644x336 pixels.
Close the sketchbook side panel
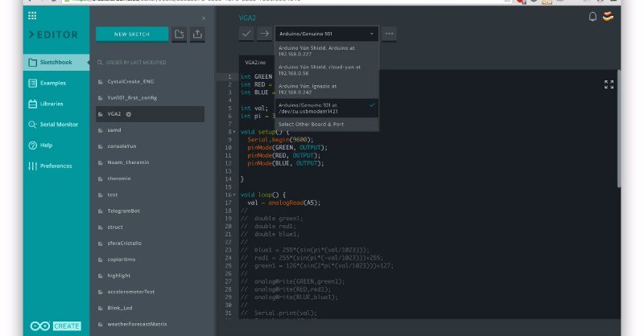(204, 18)
